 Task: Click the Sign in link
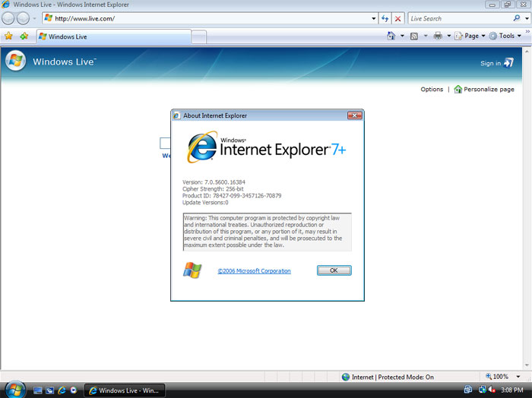pyautogui.click(x=497, y=63)
